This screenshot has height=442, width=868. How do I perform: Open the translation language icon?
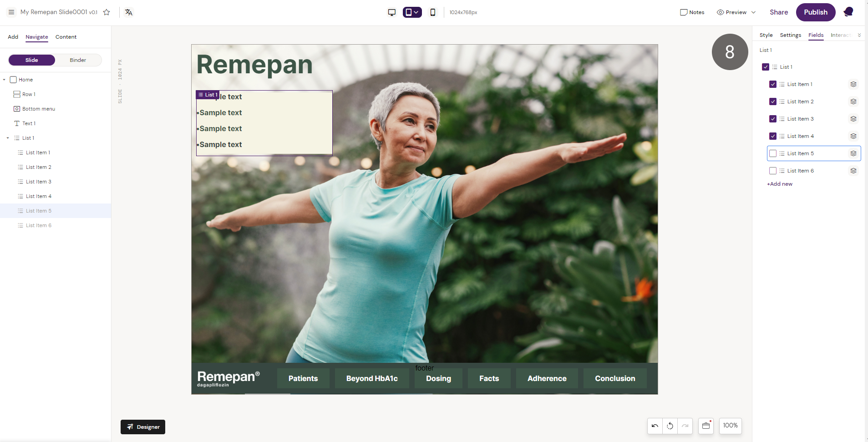coord(129,12)
